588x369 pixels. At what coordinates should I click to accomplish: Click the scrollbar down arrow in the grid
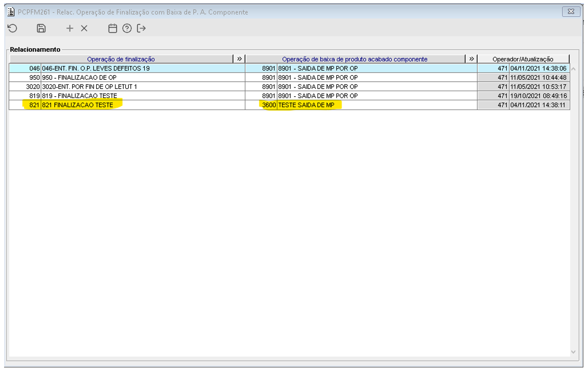click(x=573, y=352)
